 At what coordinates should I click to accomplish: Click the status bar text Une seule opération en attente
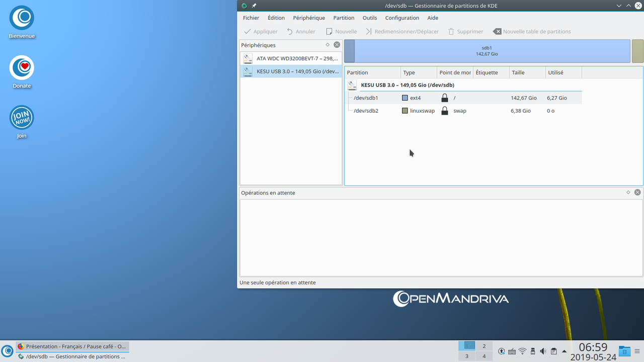[278, 283]
